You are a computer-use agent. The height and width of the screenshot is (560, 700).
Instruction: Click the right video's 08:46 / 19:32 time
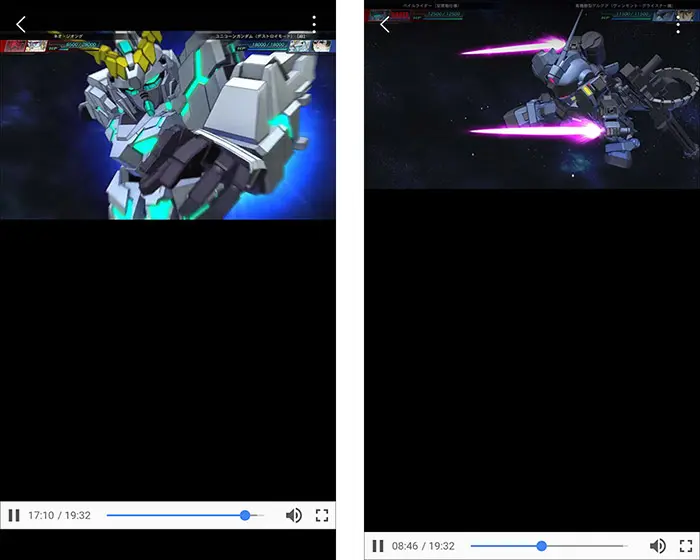[423, 546]
